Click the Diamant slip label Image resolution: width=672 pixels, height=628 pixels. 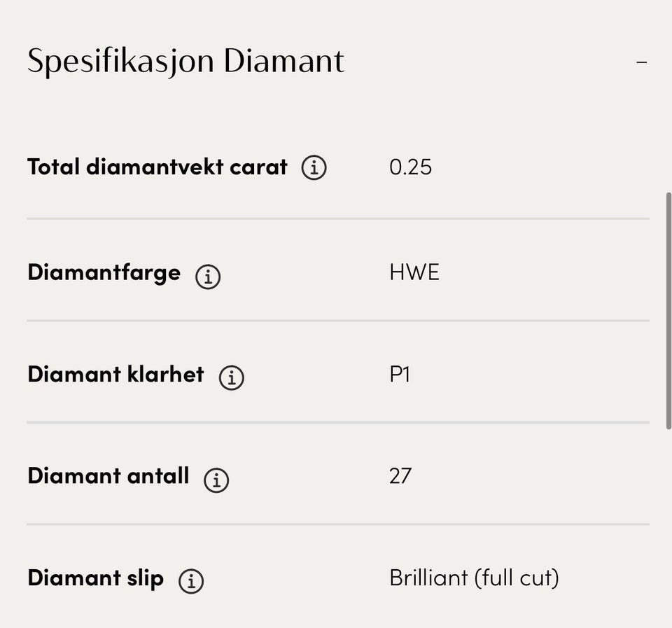click(x=95, y=578)
